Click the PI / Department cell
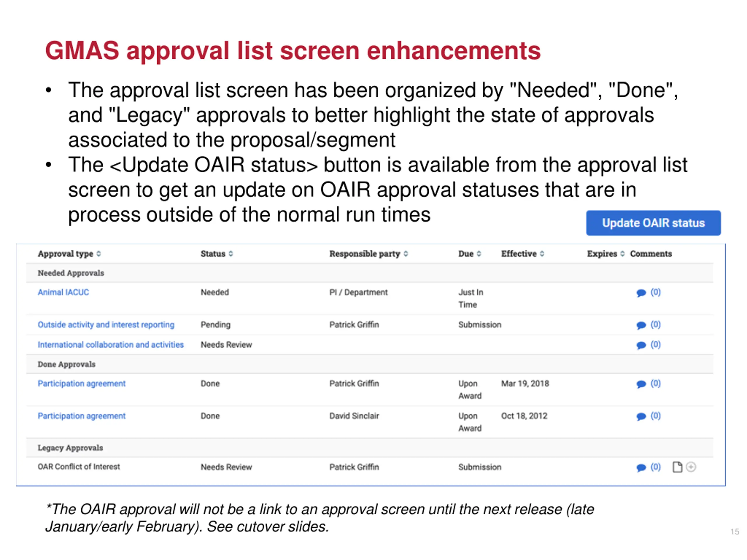 pos(358,292)
